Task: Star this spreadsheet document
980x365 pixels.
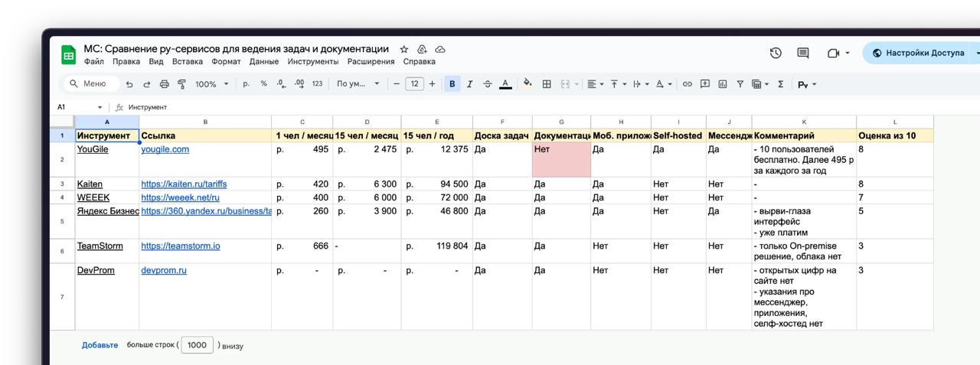Action: coord(404,49)
